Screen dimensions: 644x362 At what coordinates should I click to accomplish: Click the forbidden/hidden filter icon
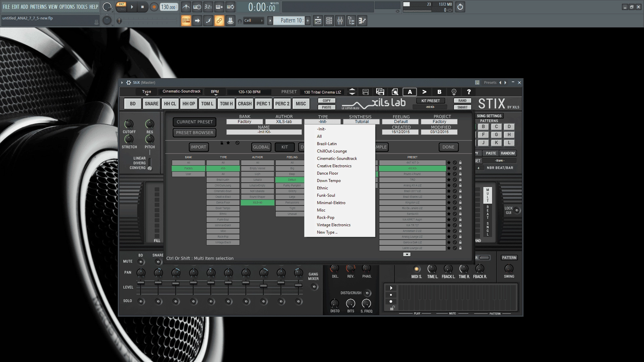(237, 143)
